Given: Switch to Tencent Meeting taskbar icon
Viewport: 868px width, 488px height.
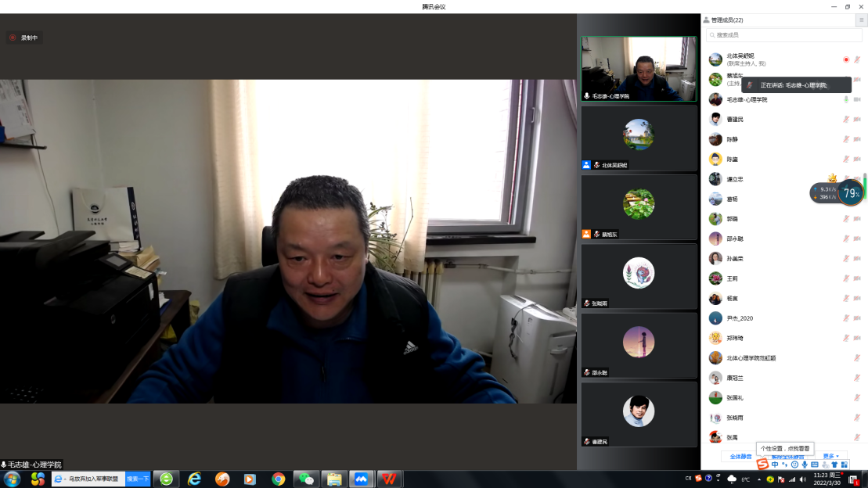Looking at the screenshot, I should pyautogui.click(x=362, y=479).
